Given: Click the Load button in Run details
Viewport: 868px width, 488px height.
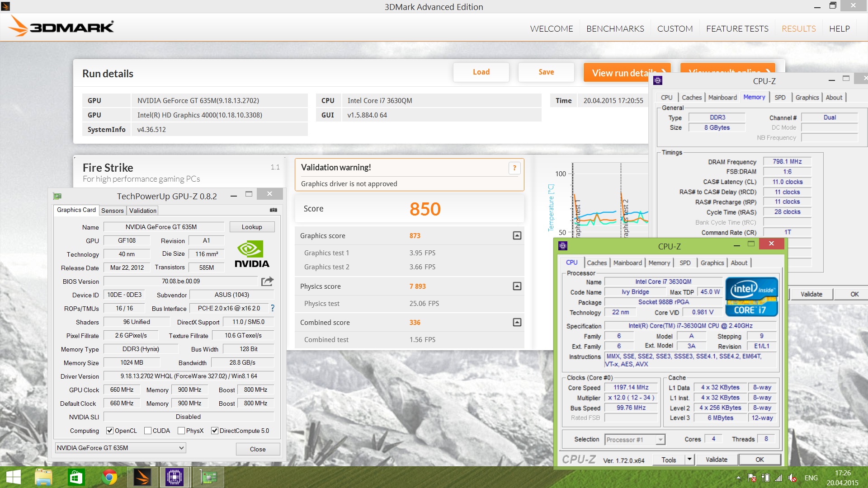Looking at the screenshot, I should point(481,72).
